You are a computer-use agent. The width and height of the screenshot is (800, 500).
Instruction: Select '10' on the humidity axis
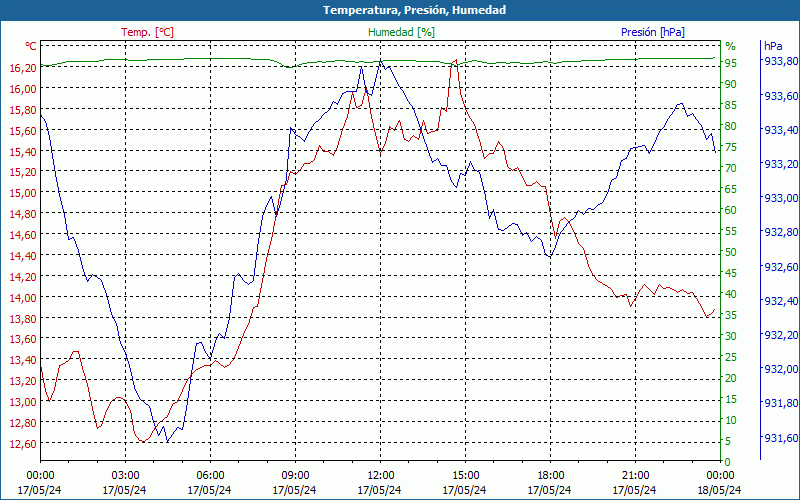[x=731, y=420]
